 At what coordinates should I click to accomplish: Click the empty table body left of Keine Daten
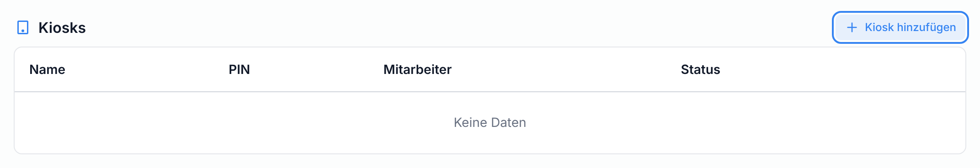[x=229, y=122]
